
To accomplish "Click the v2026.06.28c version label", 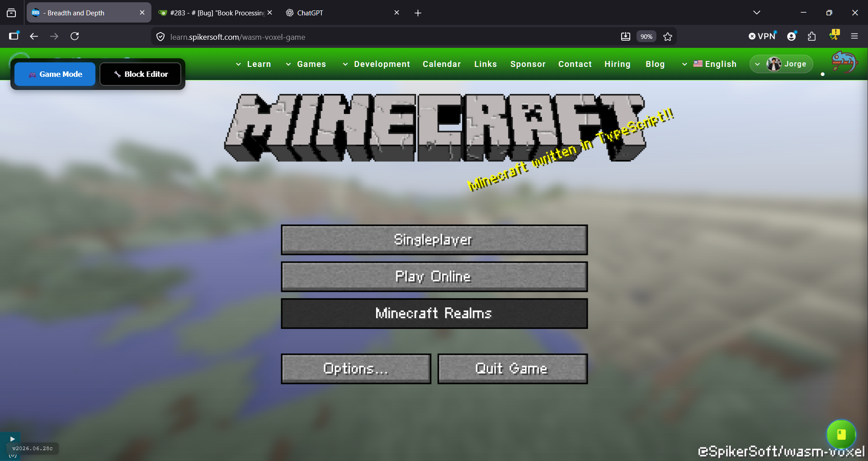I will click(x=33, y=448).
